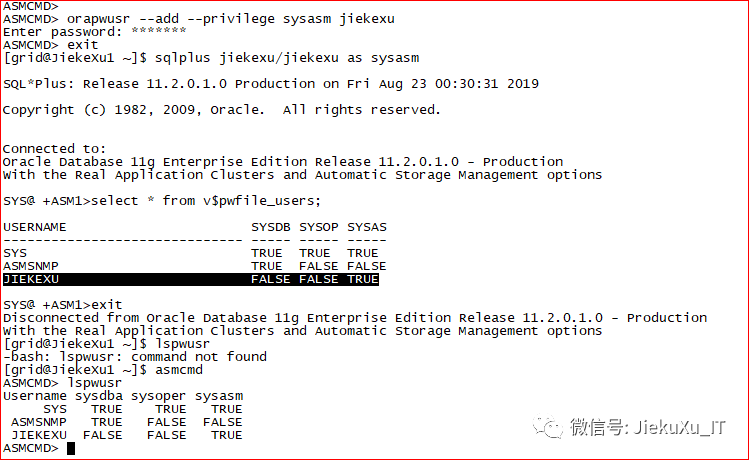749x460 pixels.
Task: Click the USERNAME column header in SQL output
Action: click(x=35, y=227)
